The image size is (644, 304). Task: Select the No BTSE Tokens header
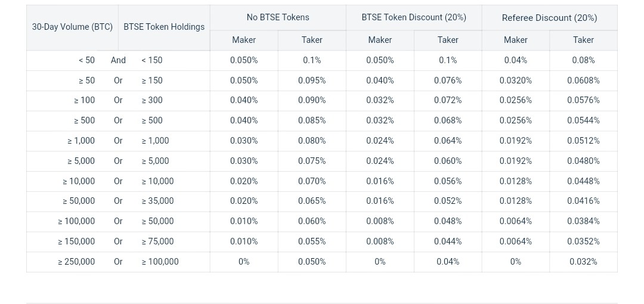click(x=278, y=17)
